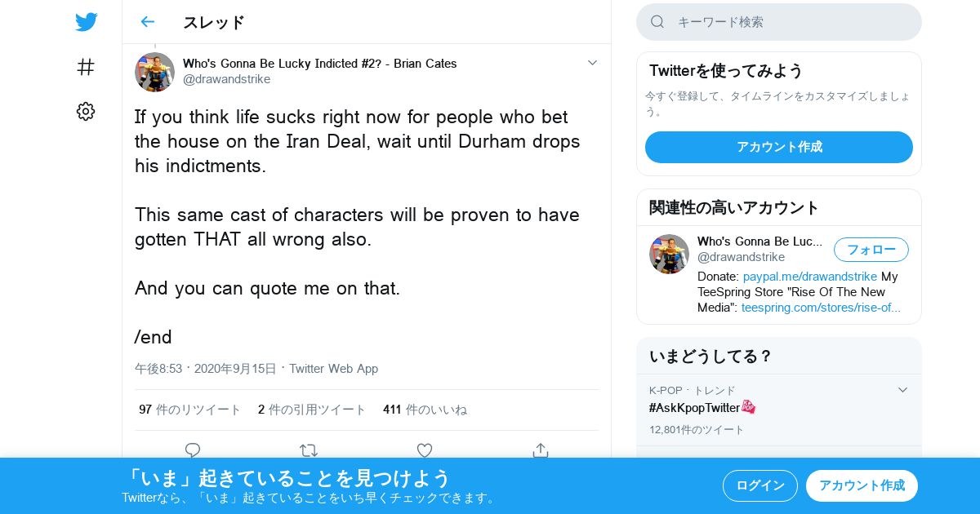The width and height of the screenshot is (980, 514).
Task: View the 97 件のリツイート list
Action: click(x=190, y=410)
